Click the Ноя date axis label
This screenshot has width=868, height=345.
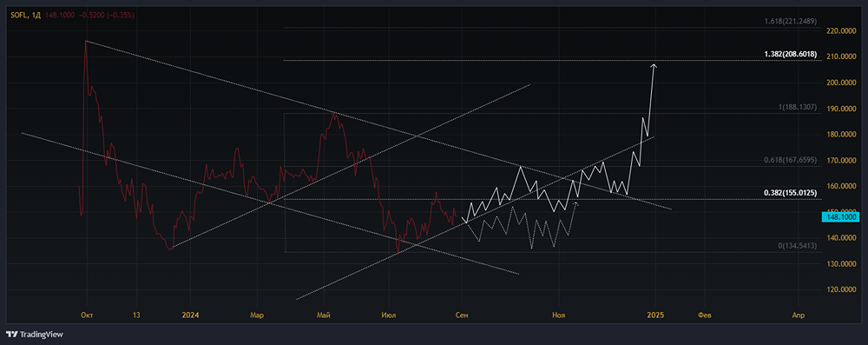559,315
